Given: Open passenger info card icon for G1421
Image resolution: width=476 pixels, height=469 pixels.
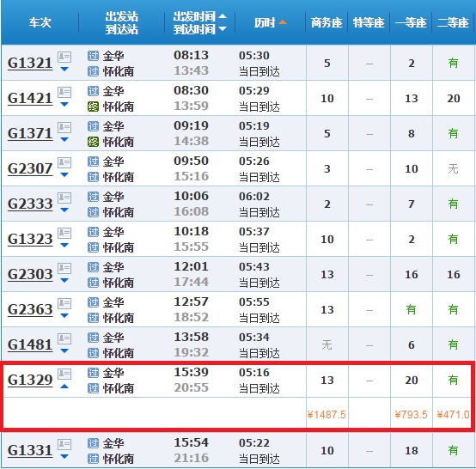Looking at the screenshot, I should coord(64,92).
